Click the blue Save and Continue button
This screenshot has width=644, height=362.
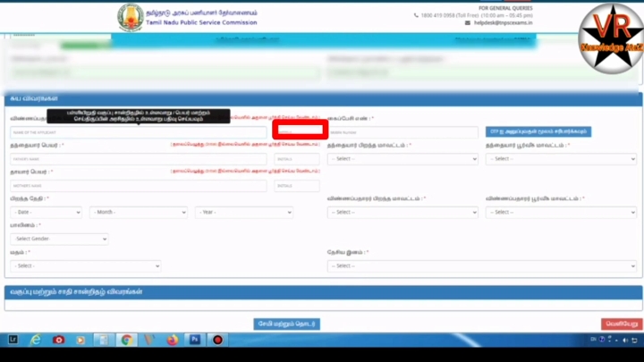287,324
